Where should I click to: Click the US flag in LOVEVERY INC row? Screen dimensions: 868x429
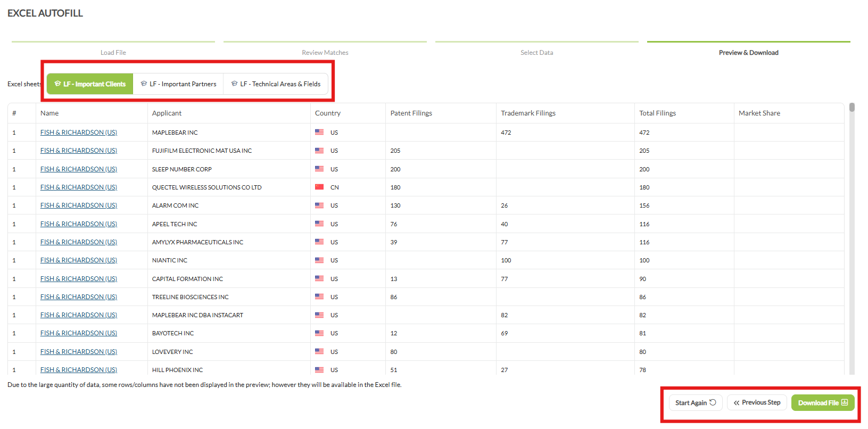319,351
